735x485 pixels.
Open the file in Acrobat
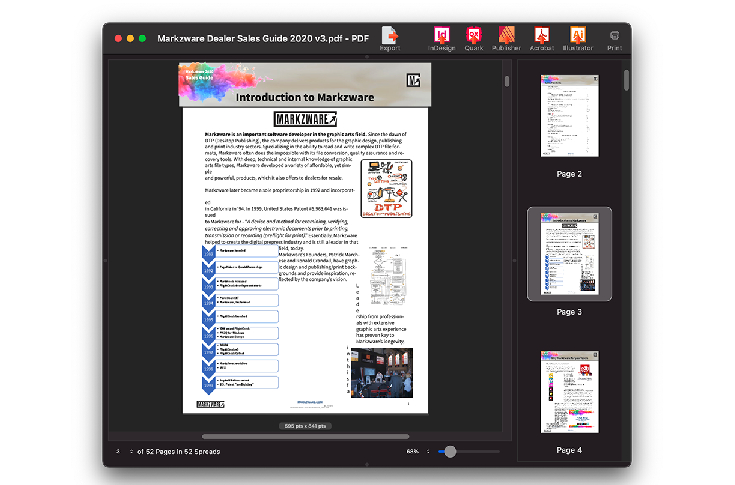[542, 39]
